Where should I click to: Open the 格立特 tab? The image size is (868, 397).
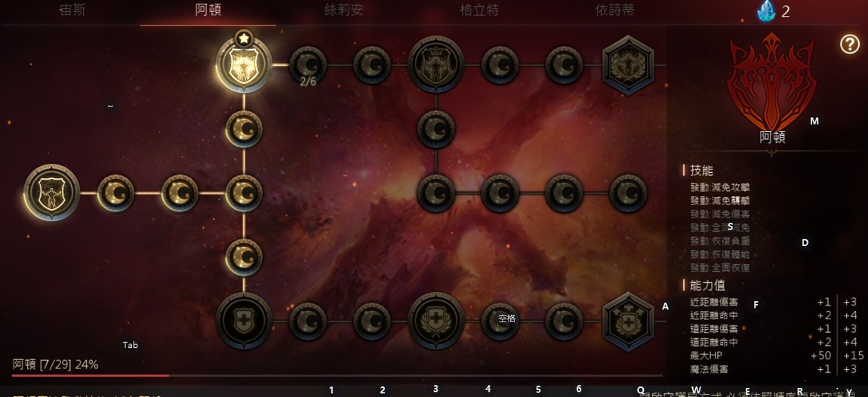pos(479,10)
